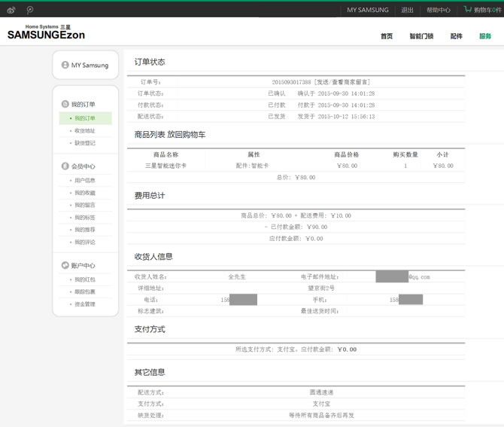This screenshot has width=504, height=427.
Task: Click MY Samsung sidebar heading
Action: [x=90, y=65]
